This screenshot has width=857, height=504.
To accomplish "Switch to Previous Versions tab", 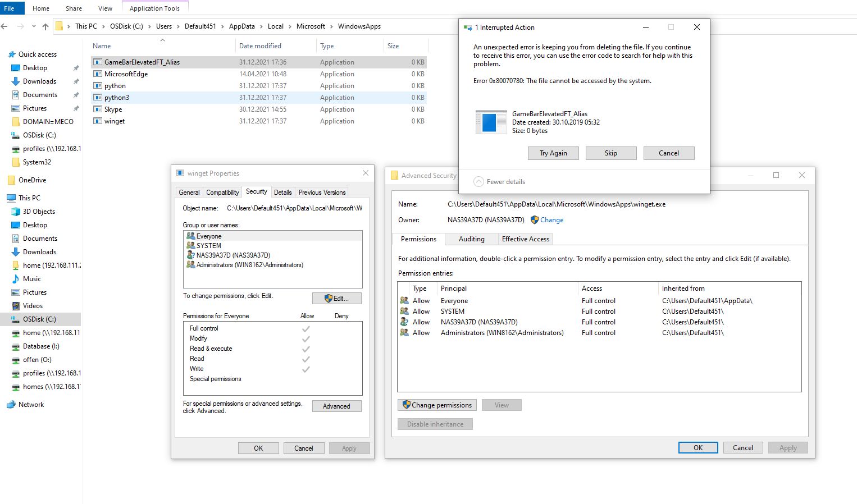I will (x=322, y=193).
